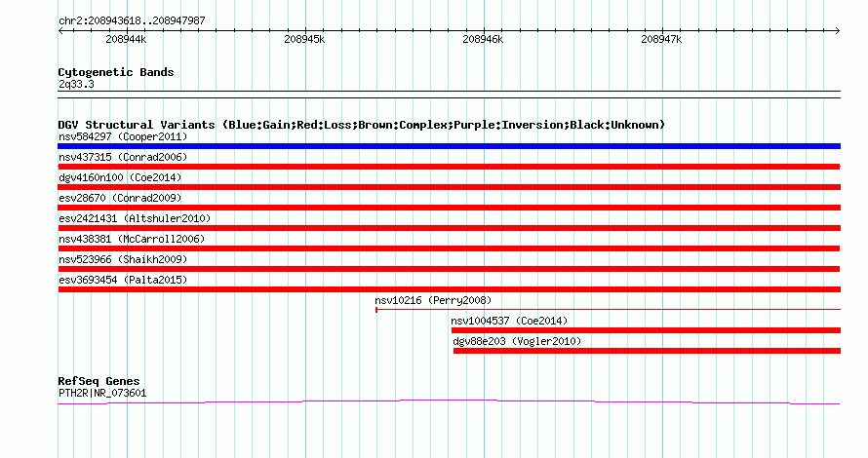Click the PTH2R|NR_073601 gene label
Image resolution: width=868 pixels, height=458 pixels.
coord(102,394)
